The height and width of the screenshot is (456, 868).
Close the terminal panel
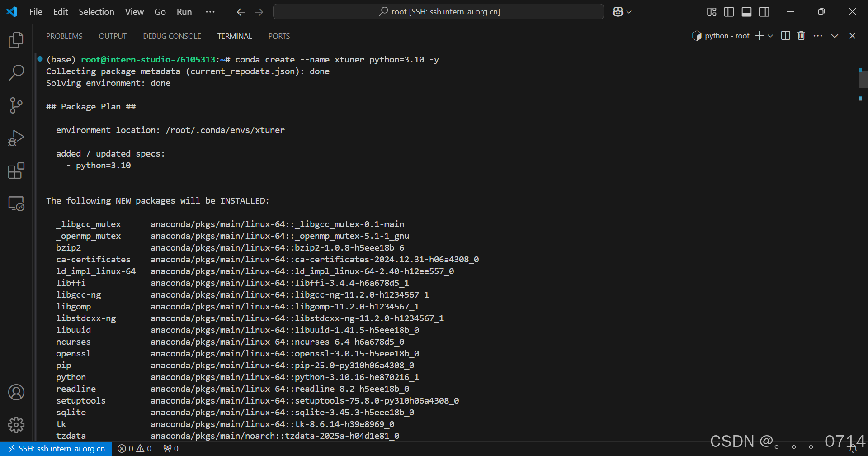[852, 36]
